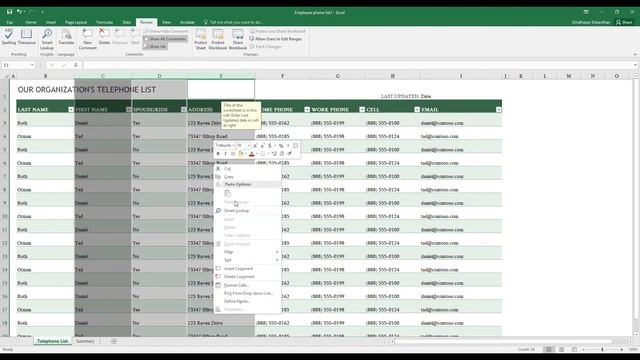
Task: Open the Thesaurus tool
Action: point(27,37)
